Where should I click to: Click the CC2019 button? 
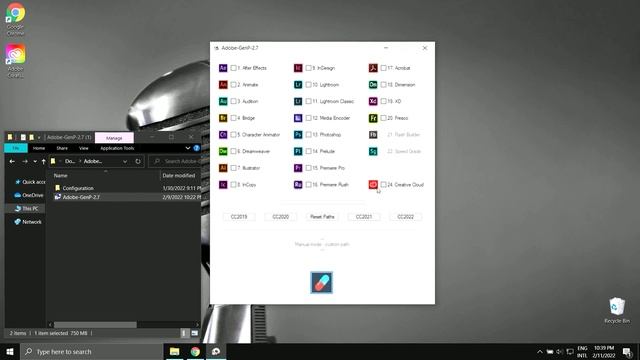pos(239,217)
